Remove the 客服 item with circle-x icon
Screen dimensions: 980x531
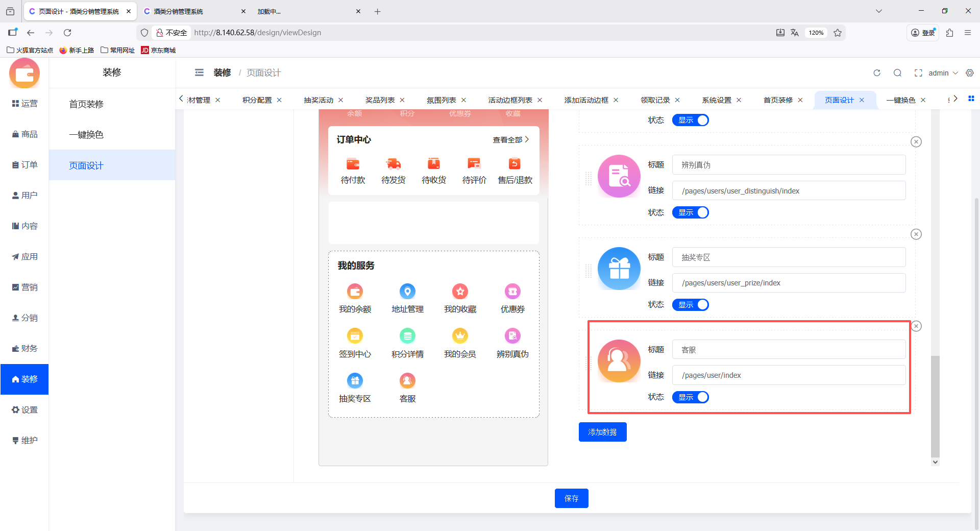coord(916,326)
